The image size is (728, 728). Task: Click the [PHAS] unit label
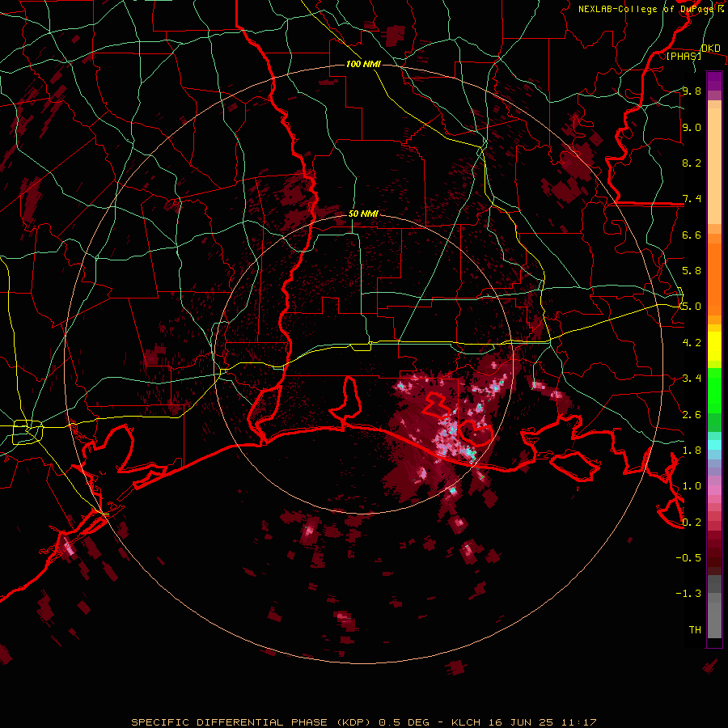point(684,56)
